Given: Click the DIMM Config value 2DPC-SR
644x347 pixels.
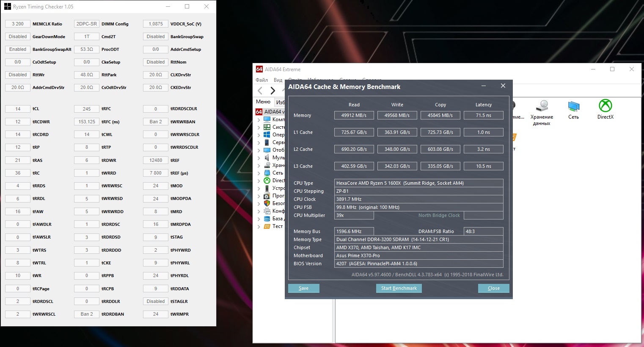Looking at the screenshot, I should click(87, 24).
